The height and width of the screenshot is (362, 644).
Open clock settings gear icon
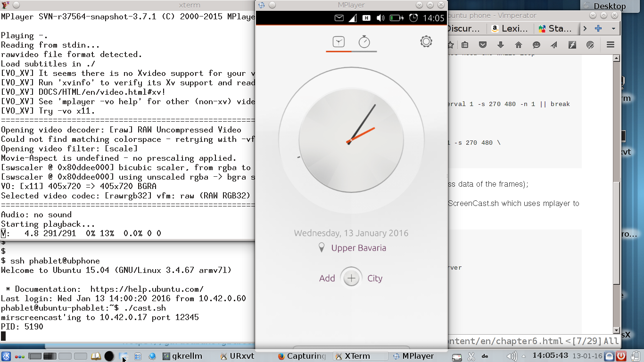pyautogui.click(x=426, y=41)
